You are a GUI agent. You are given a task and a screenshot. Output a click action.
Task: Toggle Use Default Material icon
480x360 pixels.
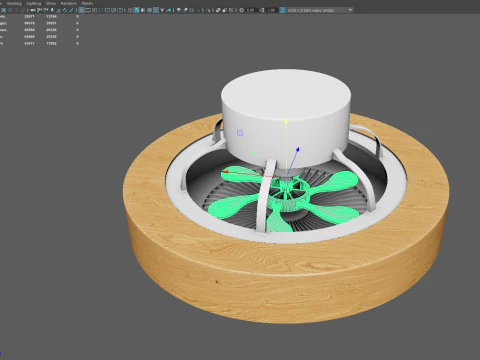(143, 10)
